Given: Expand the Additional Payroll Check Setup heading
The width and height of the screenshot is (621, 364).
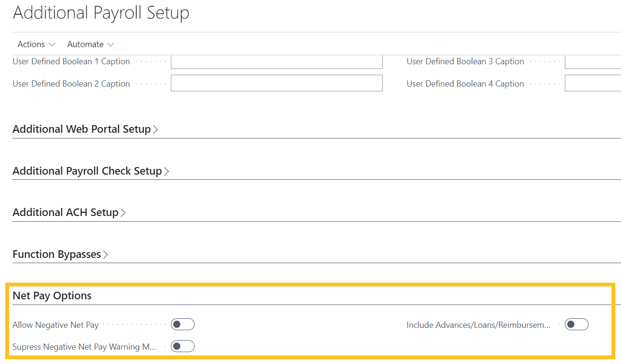Looking at the screenshot, I should 87,171.
